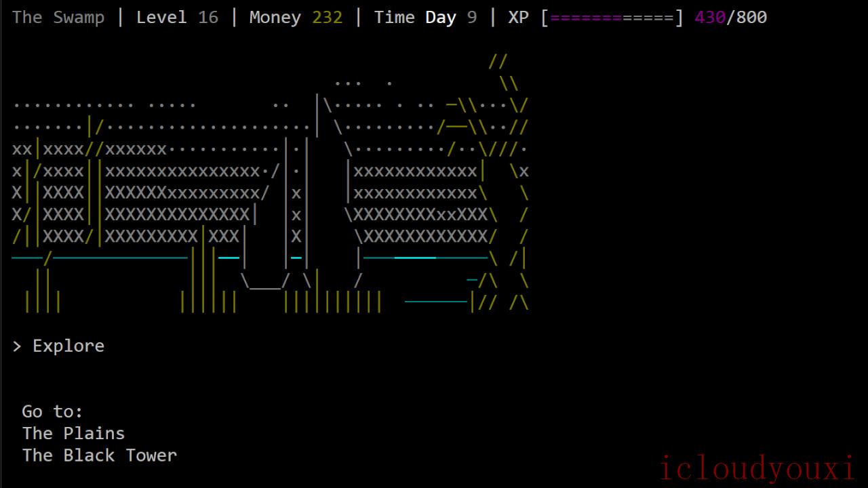868x488 pixels.
Task: Click the Time Day 9 entry
Action: [425, 17]
